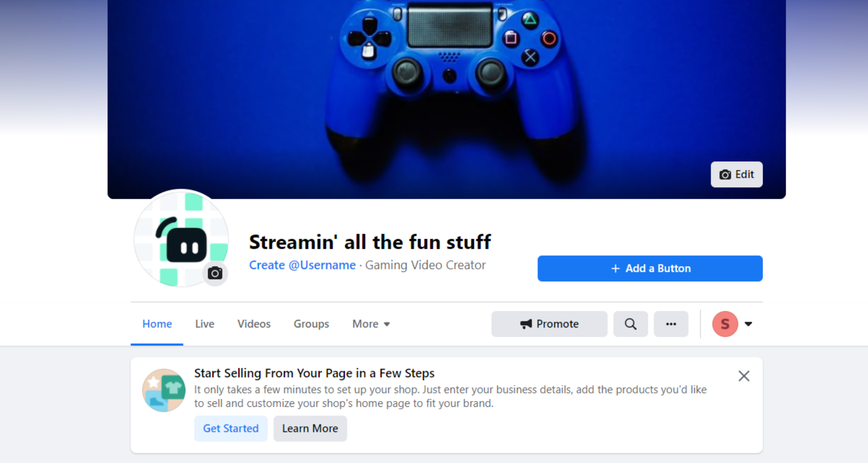Select the Groups tab
The height and width of the screenshot is (463, 868).
311,324
